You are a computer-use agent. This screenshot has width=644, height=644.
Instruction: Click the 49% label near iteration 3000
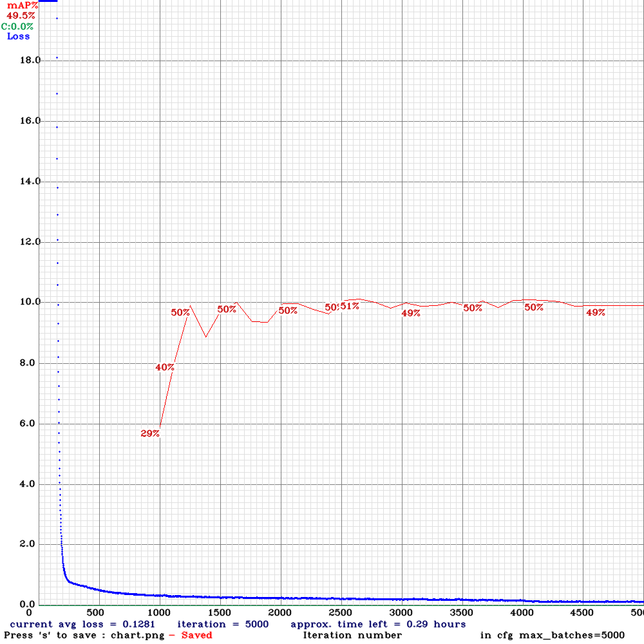[410, 314]
